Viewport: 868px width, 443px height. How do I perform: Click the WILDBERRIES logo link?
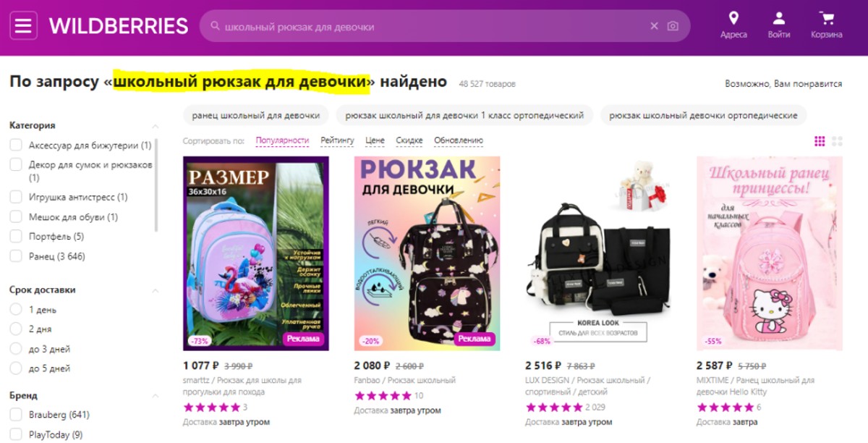point(119,26)
